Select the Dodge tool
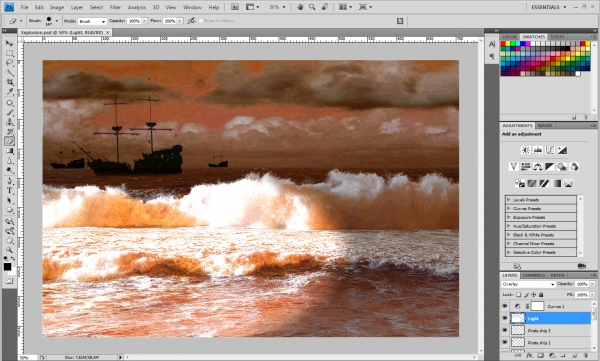 9,170
